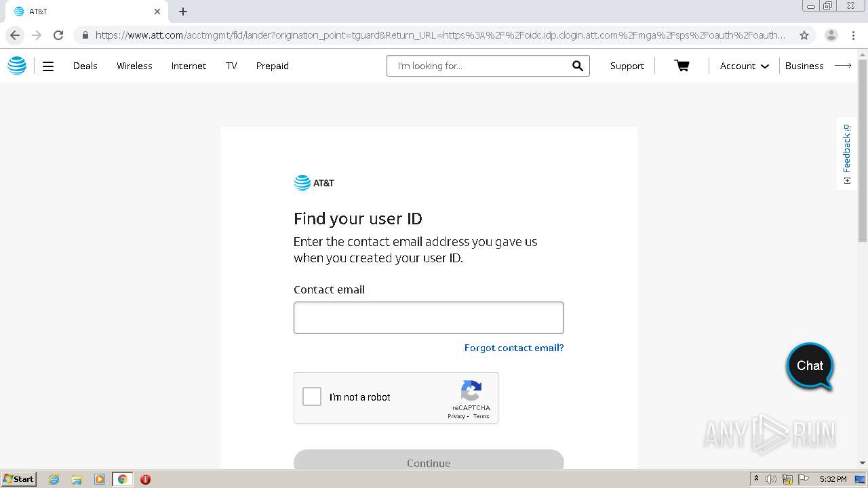Open the hamburger navigation menu
868x488 pixels.
[48, 66]
